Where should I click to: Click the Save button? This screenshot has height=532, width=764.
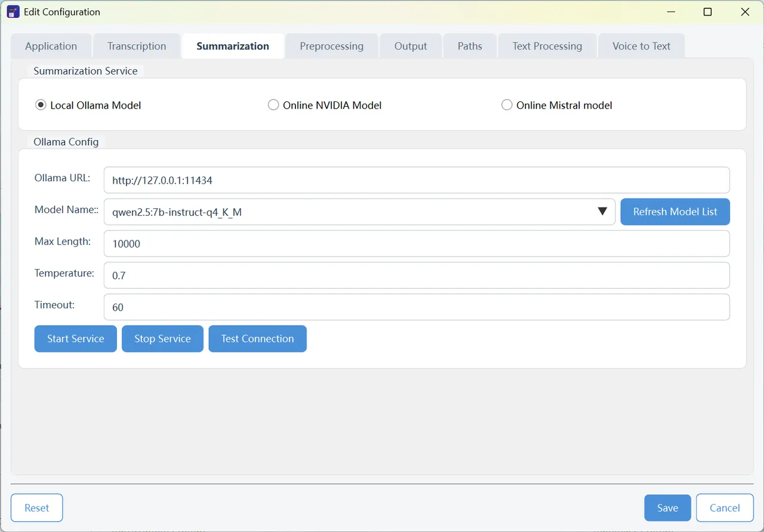pos(667,508)
